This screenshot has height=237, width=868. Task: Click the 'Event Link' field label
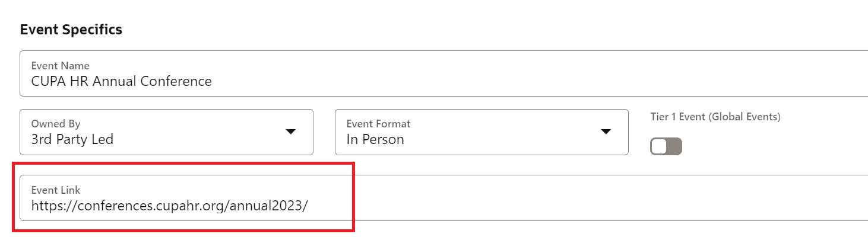click(x=55, y=190)
